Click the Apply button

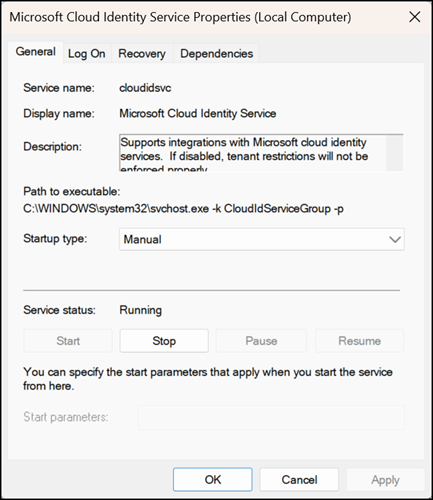[x=385, y=480]
